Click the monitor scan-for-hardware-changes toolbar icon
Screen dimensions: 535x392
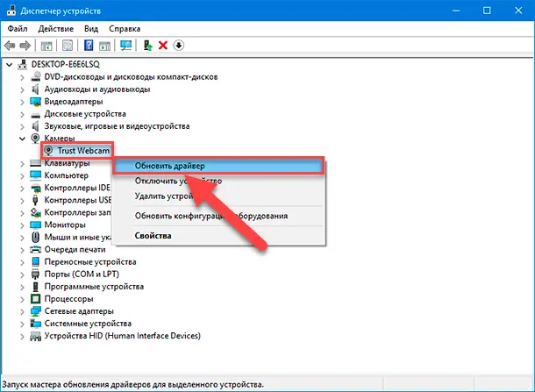pyautogui.click(x=126, y=45)
